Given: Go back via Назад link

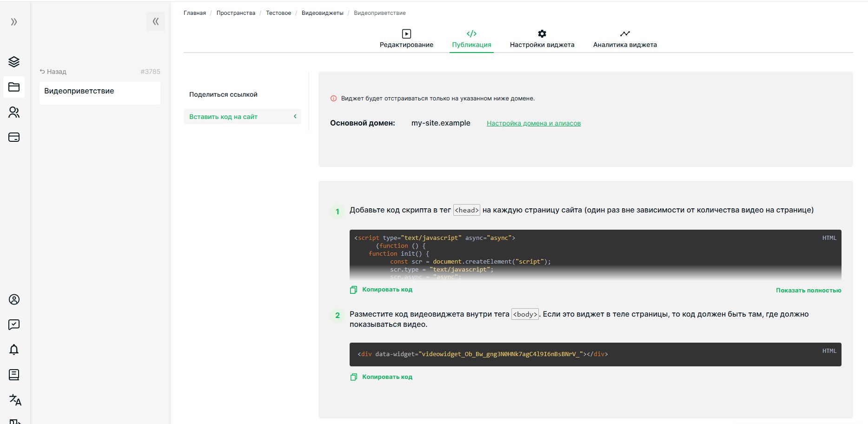Looking at the screenshot, I should [x=53, y=72].
